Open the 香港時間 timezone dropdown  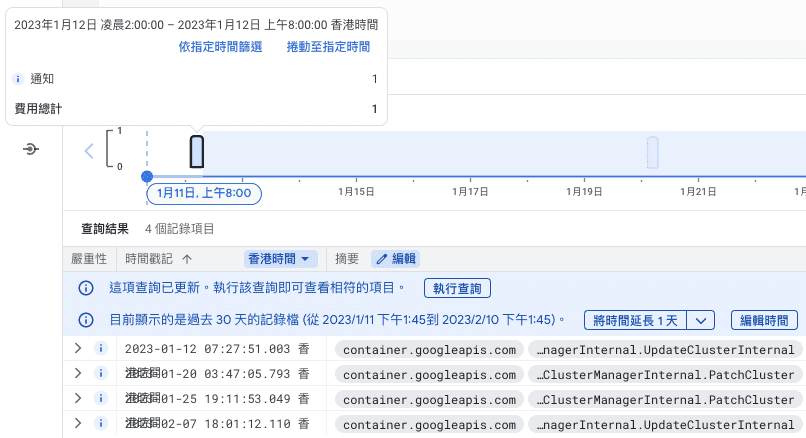pyautogui.click(x=281, y=259)
